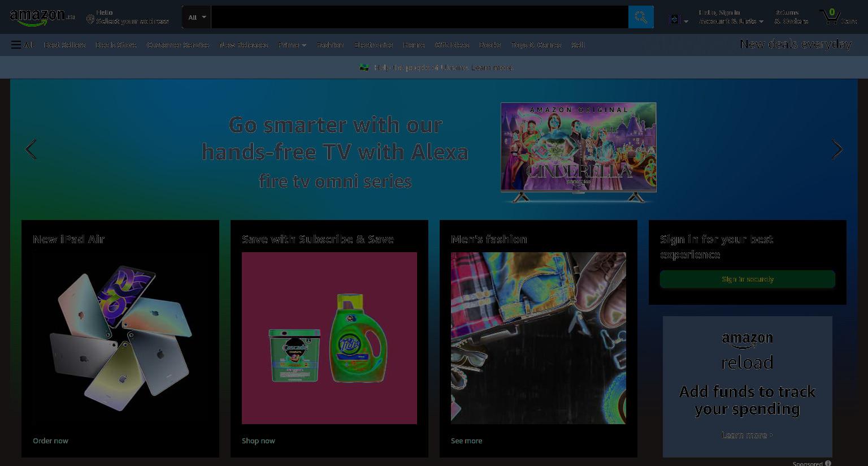This screenshot has width=868, height=466.
Task: Open the Tide detergent Subscribe & Save image
Action: [329, 338]
